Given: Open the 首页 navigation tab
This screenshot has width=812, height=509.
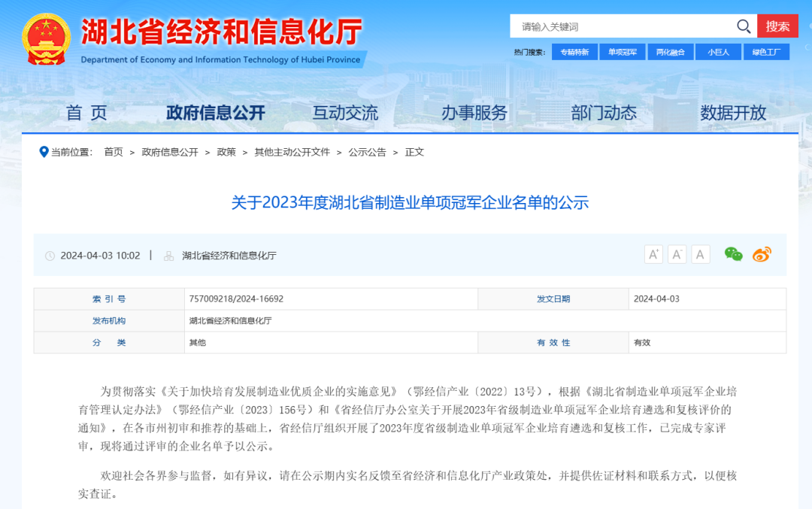Looking at the screenshot, I should click(86, 113).
